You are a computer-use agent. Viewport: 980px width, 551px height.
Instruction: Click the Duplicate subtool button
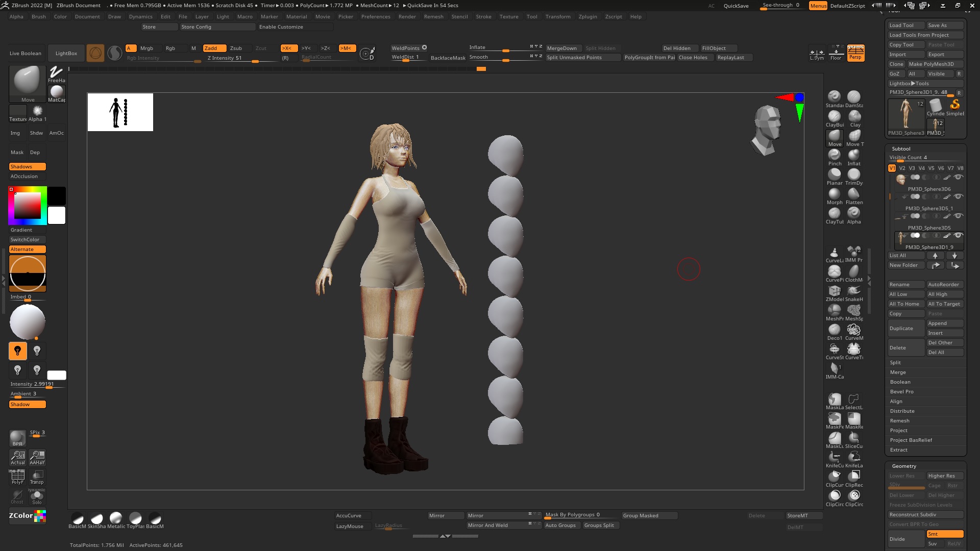click(x=905, y=328)
